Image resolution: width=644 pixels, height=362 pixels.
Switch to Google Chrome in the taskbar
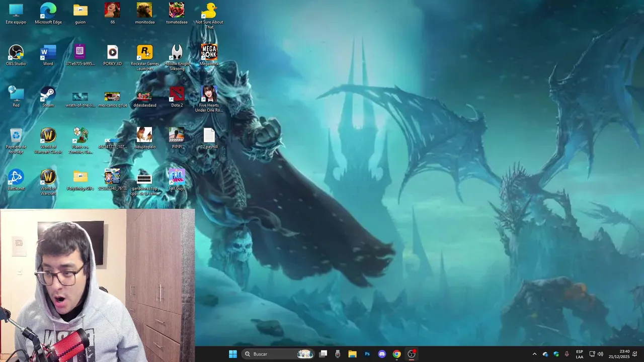[x=397, y=354]
